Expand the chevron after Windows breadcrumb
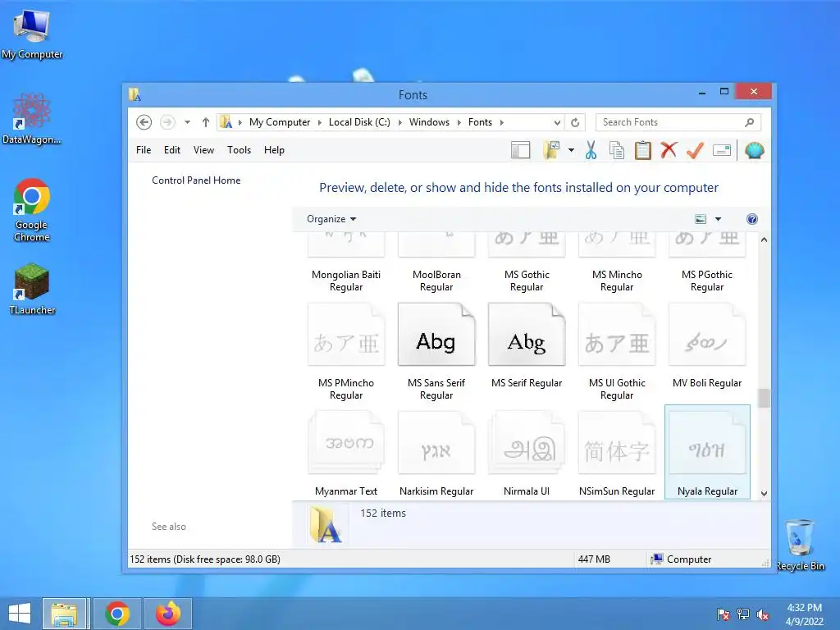 click(x=459, y=123)
